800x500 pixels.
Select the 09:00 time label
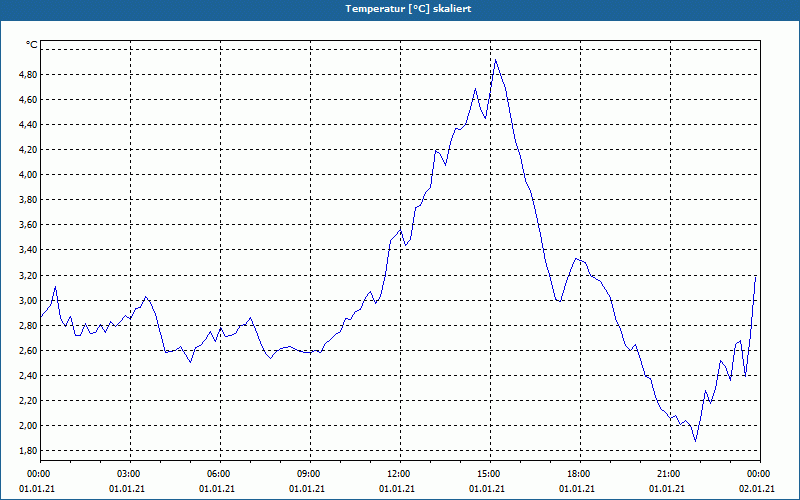(x=310, y=474)
